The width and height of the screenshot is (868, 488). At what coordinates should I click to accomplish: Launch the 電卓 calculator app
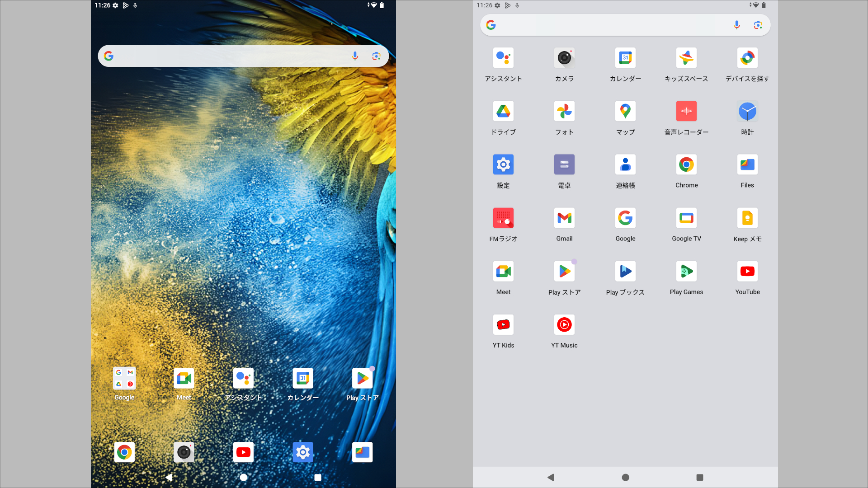(x=564, y=165)
